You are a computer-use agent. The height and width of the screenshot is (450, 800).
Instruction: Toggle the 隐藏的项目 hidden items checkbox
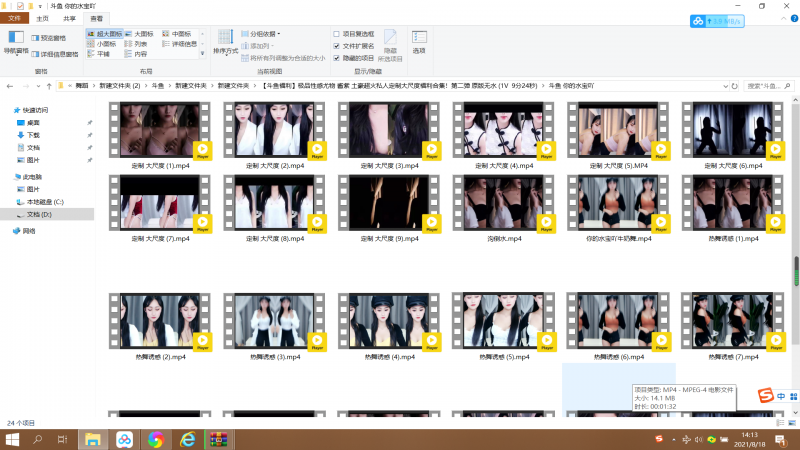[x=337, y=57]
